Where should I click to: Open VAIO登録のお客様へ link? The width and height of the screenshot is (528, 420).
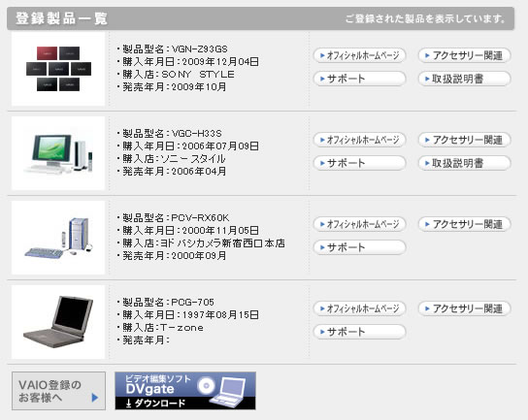point(58,391)
